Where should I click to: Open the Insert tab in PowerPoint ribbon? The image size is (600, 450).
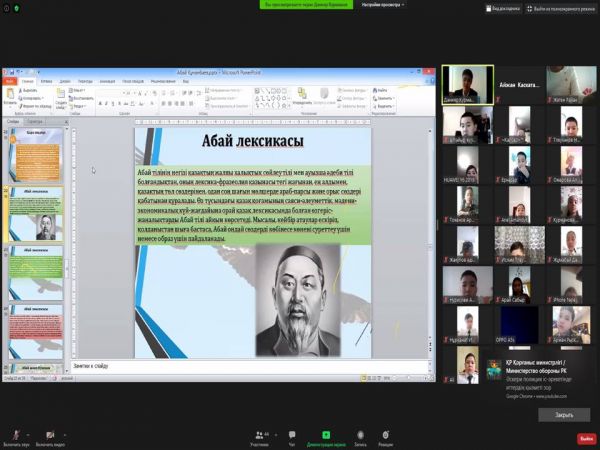tap(47, 82)
